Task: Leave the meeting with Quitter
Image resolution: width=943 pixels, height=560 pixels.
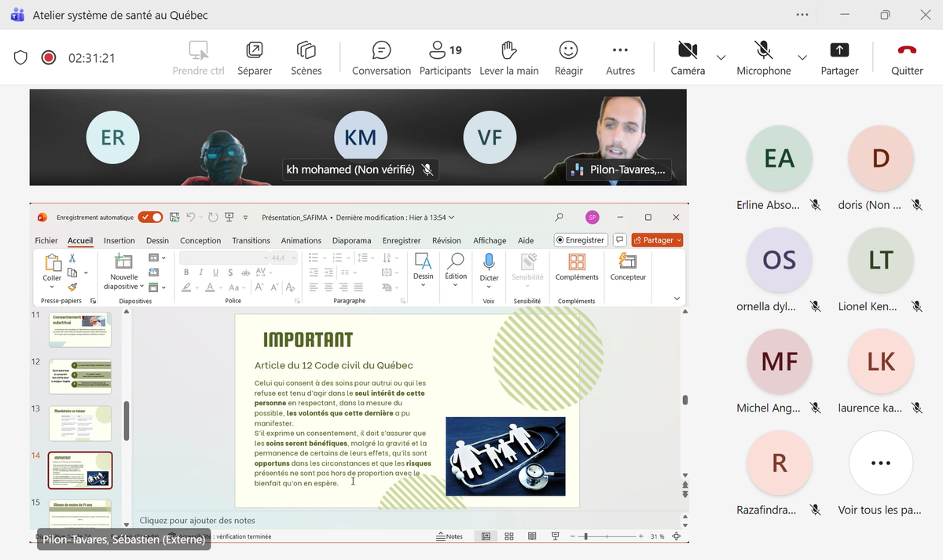Action: [x=907, y=58]
